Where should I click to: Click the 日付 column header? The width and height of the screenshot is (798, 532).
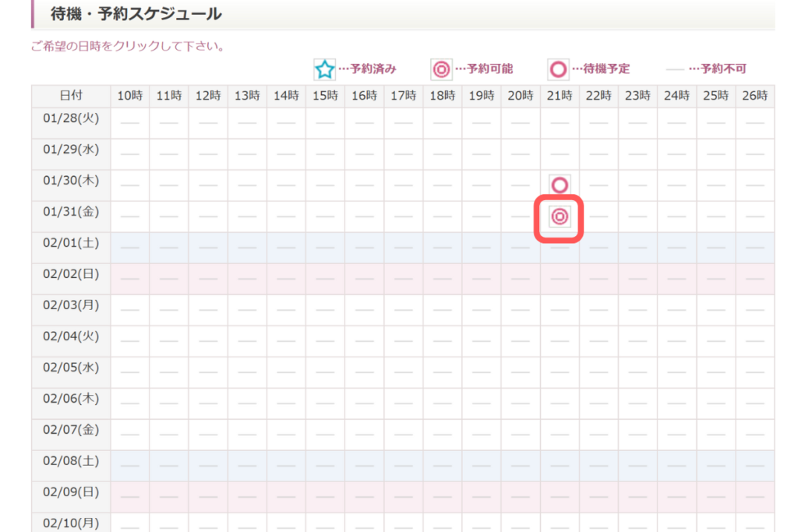click(71, 96)
